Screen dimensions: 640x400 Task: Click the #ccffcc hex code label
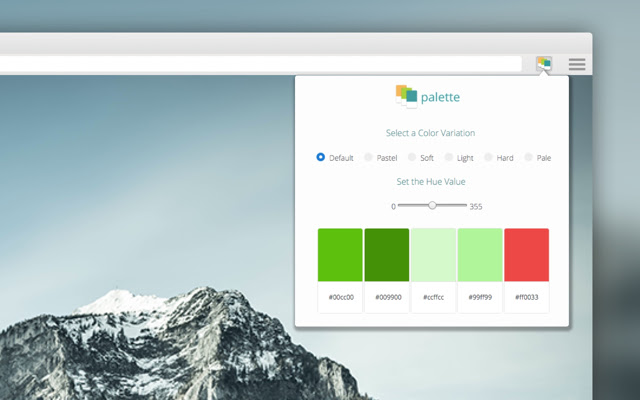click(433, 297)
